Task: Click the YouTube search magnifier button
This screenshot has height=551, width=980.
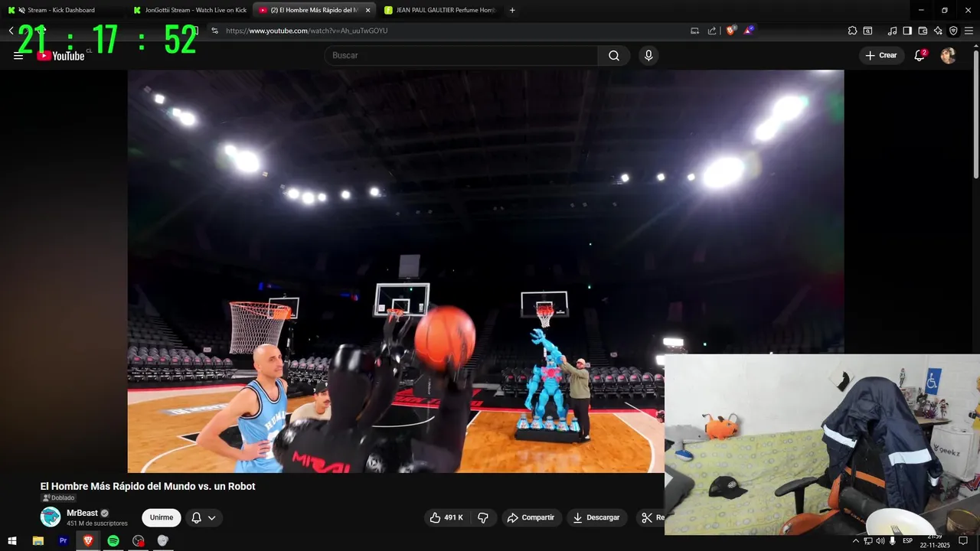Action: (x=614, y=56)
